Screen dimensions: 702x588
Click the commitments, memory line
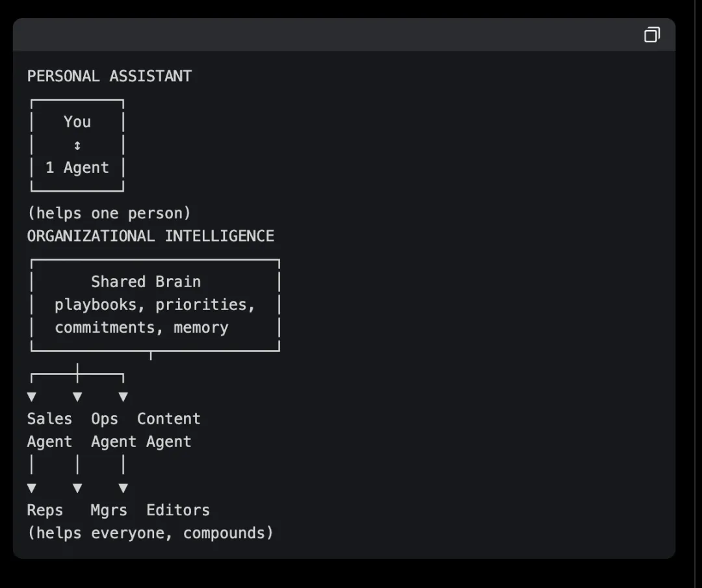(x=141, y=327)
